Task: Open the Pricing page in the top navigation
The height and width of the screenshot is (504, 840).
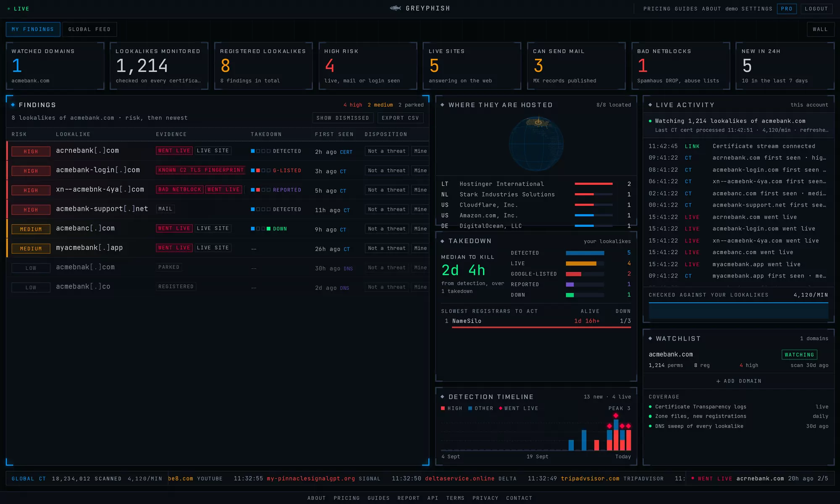Action: click(657, 9)
